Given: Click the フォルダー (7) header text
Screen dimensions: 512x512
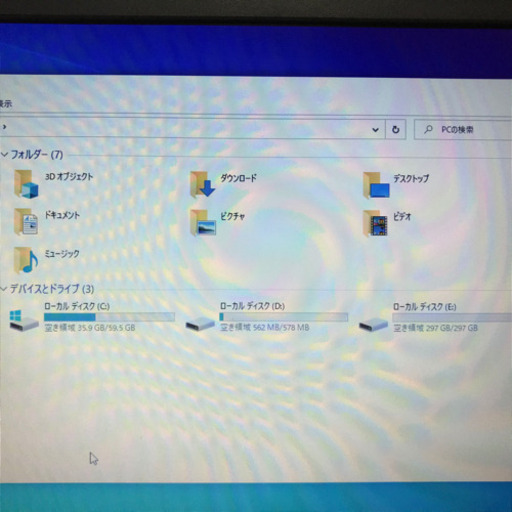Looking at the screenshot, I should (37, 154).
